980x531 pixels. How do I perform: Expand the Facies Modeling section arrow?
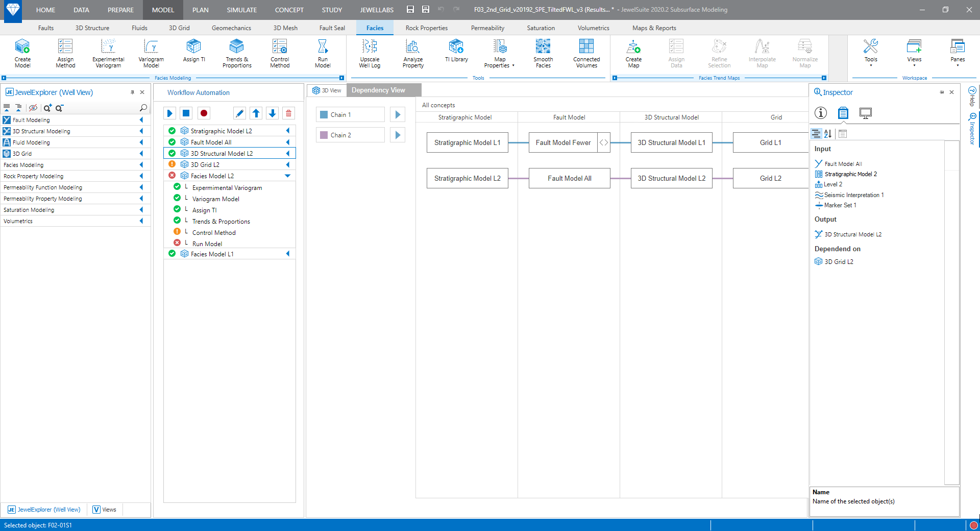141,165
